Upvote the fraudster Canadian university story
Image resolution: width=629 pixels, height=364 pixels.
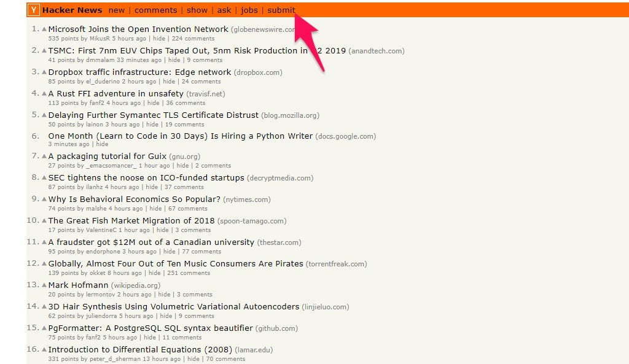(x=44, y=242)
